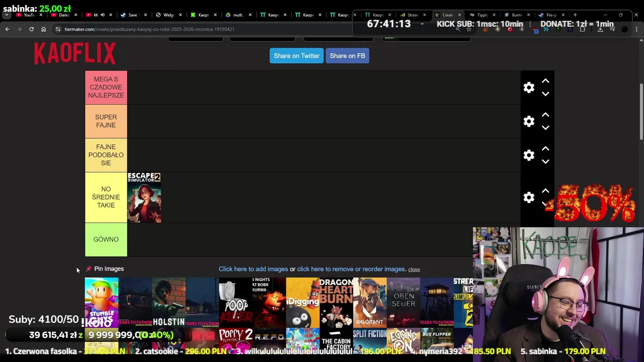This screenshot has width=644, height=362.
Task: Pick the Poppy Playtime 2 image
Action: [235, 340]
